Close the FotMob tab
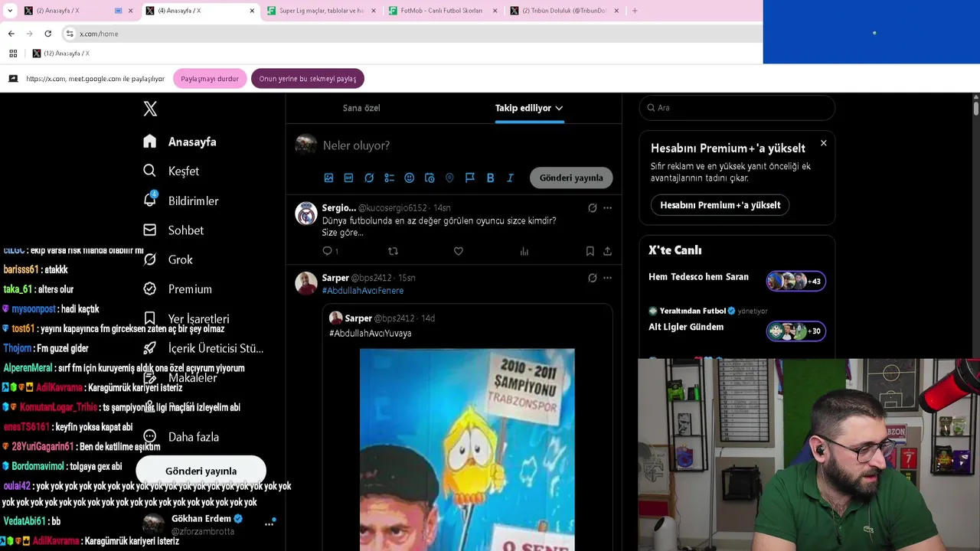 495,11
